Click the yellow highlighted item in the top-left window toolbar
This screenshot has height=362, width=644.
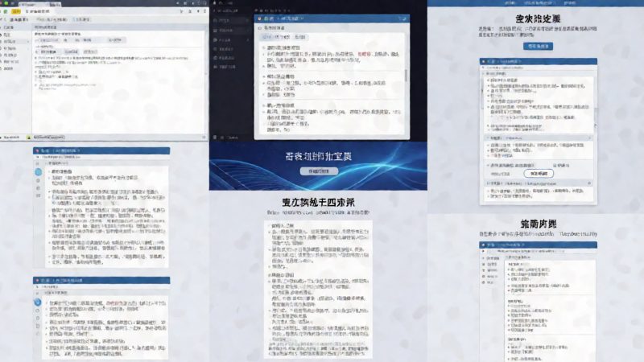click(x=16, y=11)
